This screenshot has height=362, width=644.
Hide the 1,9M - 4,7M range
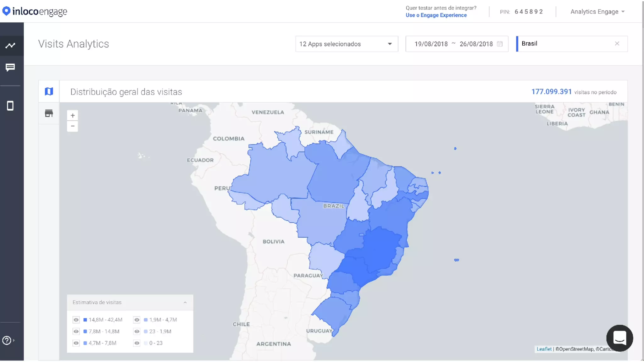137,320
